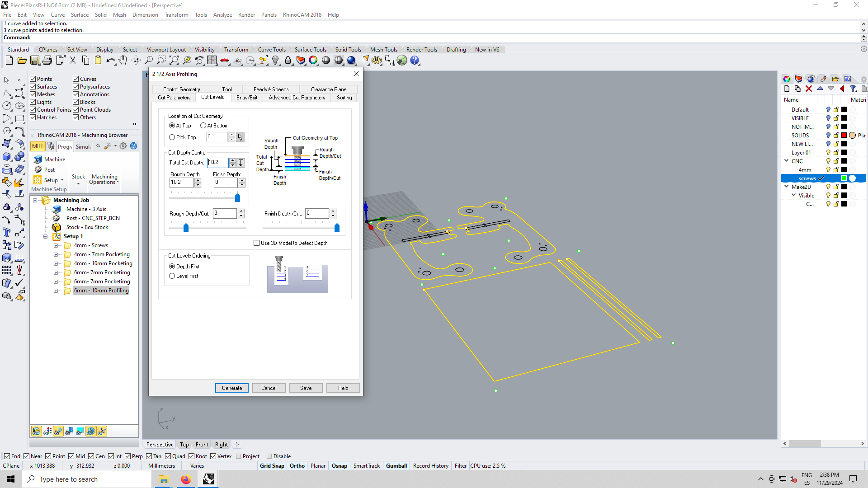Click the green color swatch of screws layer
868x488 pixels.
click(844, 178)
